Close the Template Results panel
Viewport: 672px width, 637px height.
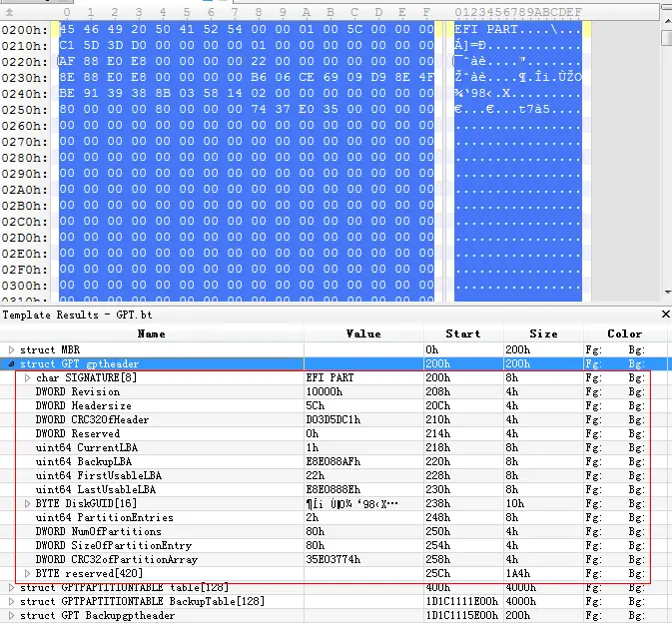point(666,315)
